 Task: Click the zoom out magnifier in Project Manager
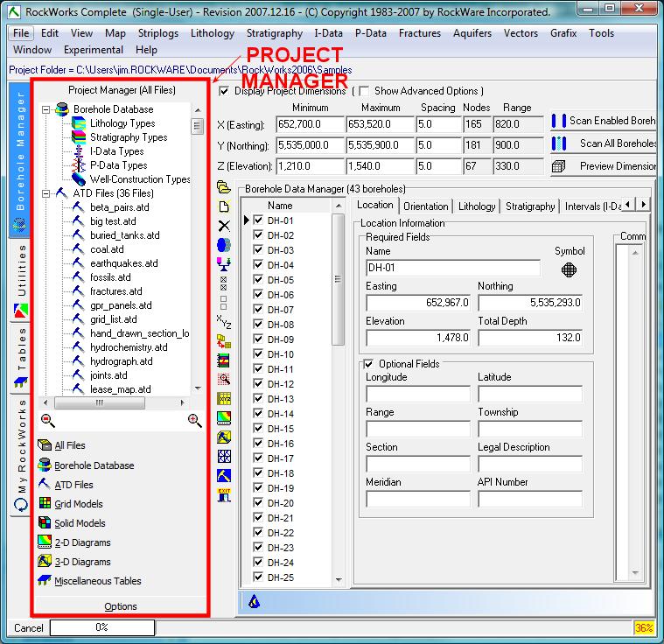click(48, 420)
